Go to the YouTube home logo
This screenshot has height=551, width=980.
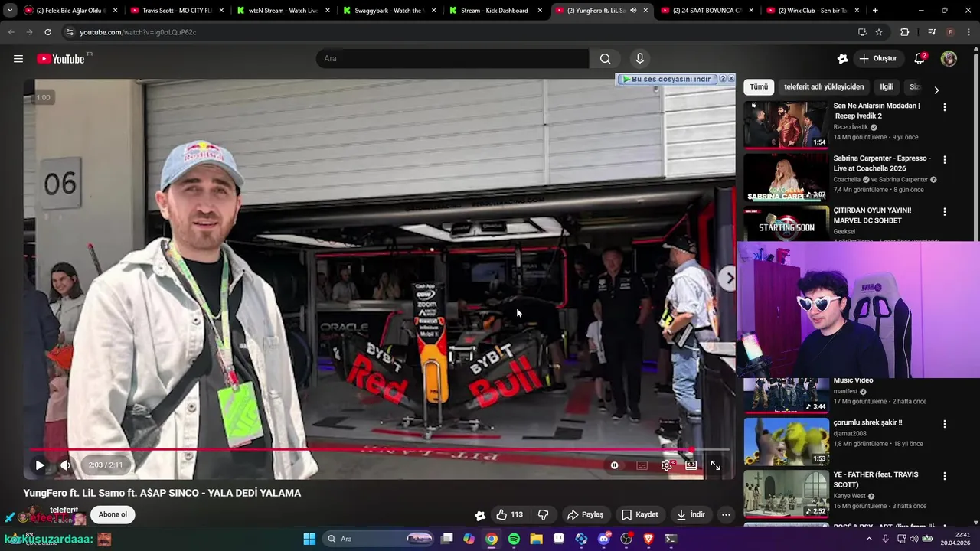60,59
